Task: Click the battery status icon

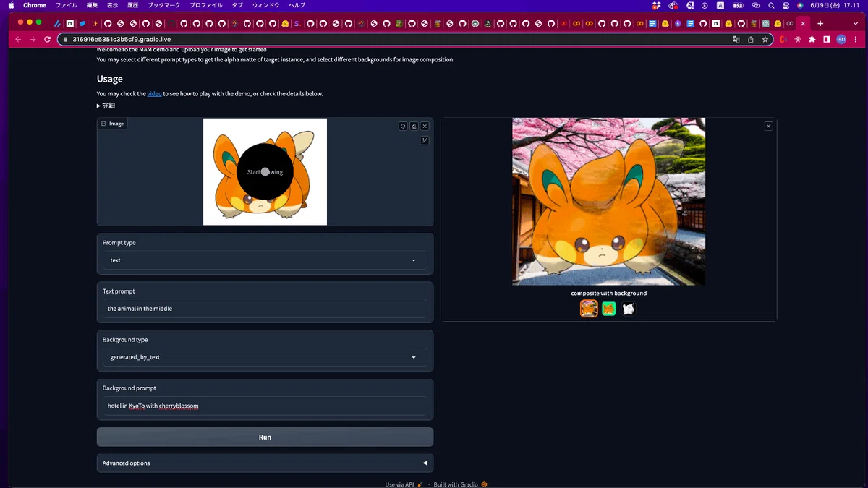Action: click(737, 5)
